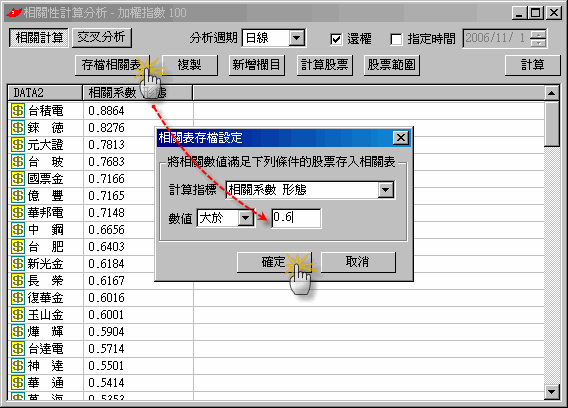Click the 計算 button
This screenshot has height=408, width=568.
pos(532,65)
